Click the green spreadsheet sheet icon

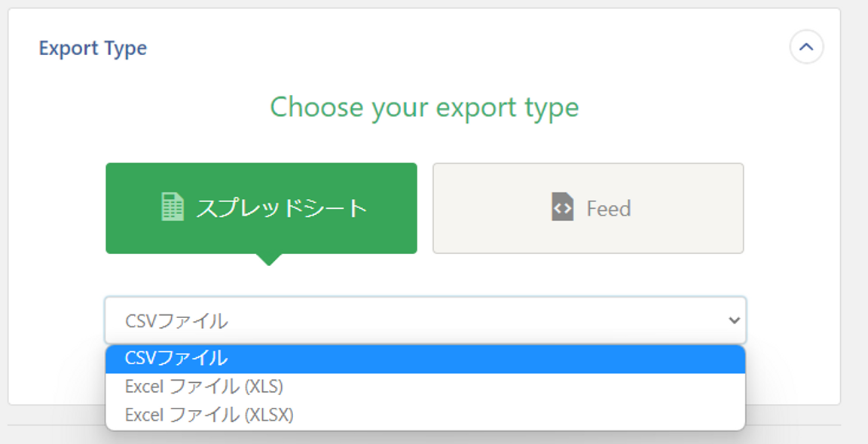coord(172,207)
